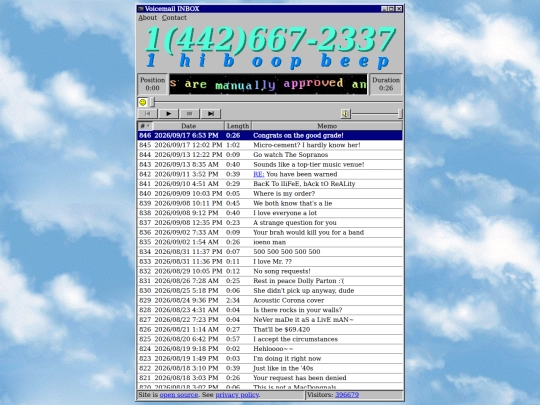This screenshot has height=405, width=540.
Task: Select voicemail 825 I accept the circumstances
Action: [270, 339]
